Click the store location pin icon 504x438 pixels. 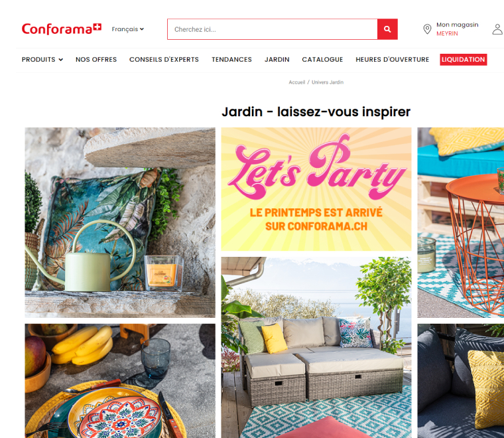tap(427, 29)
